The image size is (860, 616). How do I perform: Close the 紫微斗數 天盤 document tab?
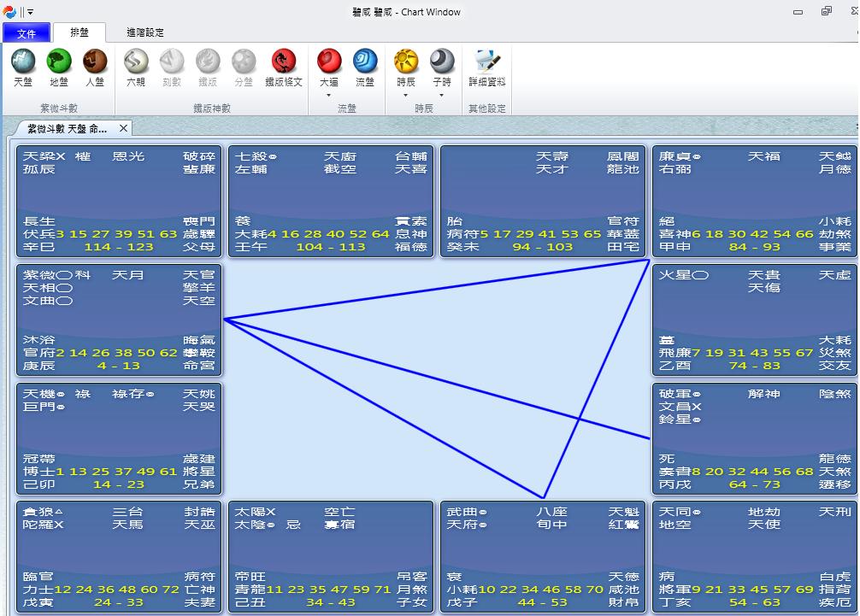coord(123,129)
